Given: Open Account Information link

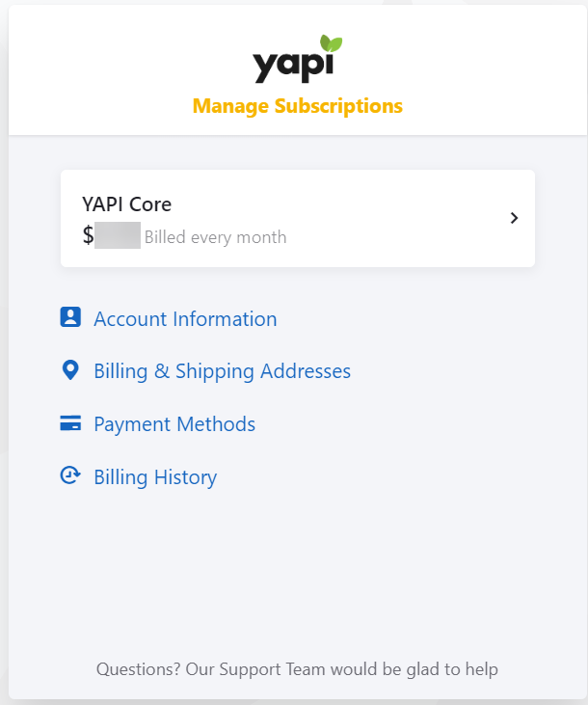Looking at the screenshot, I should point(185,319).
